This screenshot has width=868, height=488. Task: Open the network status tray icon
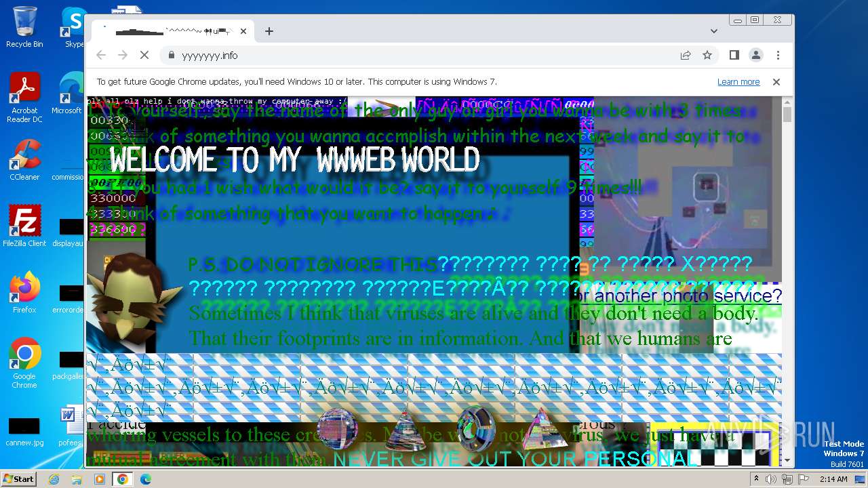[787, 479]
